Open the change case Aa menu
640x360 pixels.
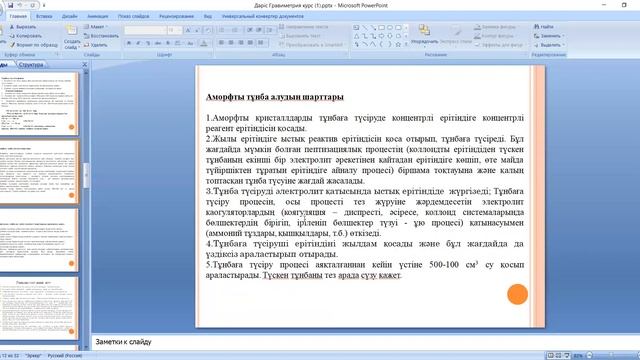[190, 43]
